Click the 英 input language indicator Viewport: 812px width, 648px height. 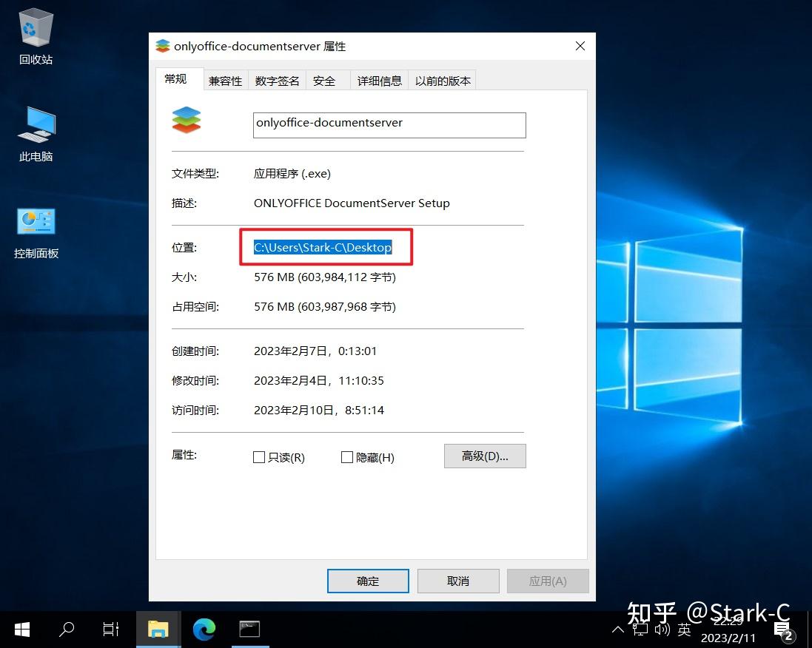tap(684, 630)
